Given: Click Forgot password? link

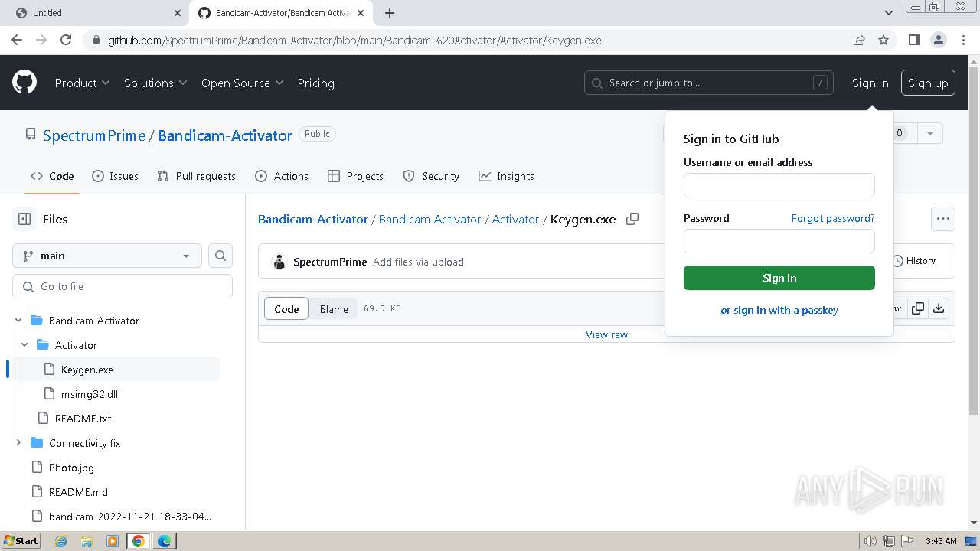Looking at the screenshot, I should pos(833,218).
